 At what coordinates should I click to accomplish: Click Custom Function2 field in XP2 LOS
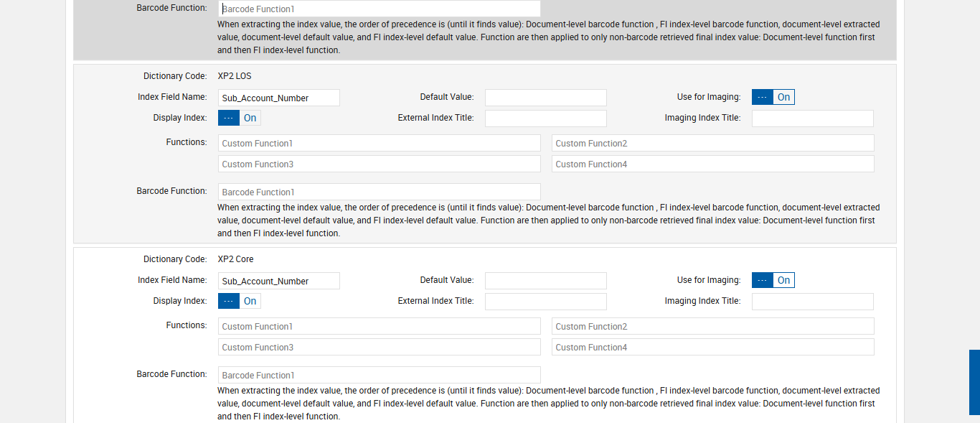(x=712, y=143)
